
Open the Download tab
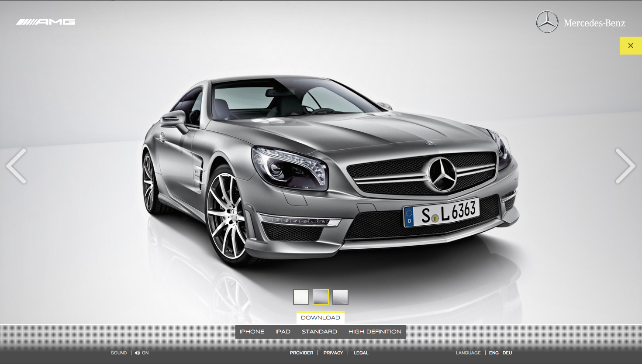point(321,317)
